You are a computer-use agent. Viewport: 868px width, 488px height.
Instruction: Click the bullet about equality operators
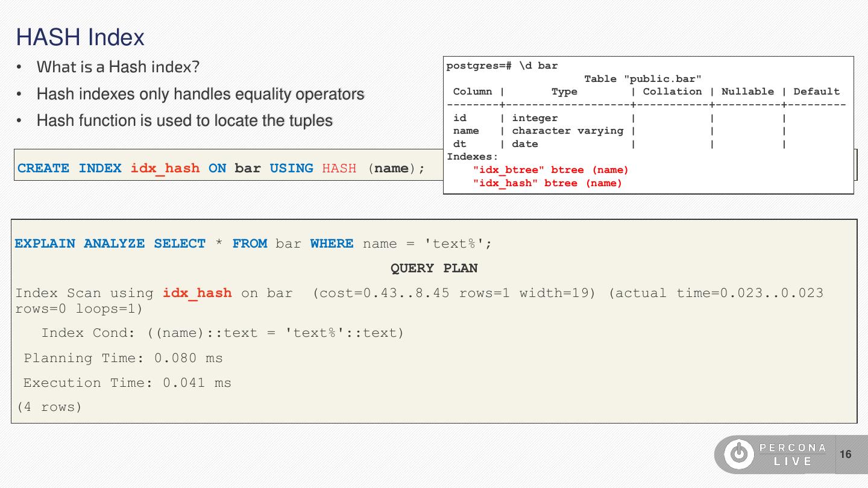click(200, 94)
